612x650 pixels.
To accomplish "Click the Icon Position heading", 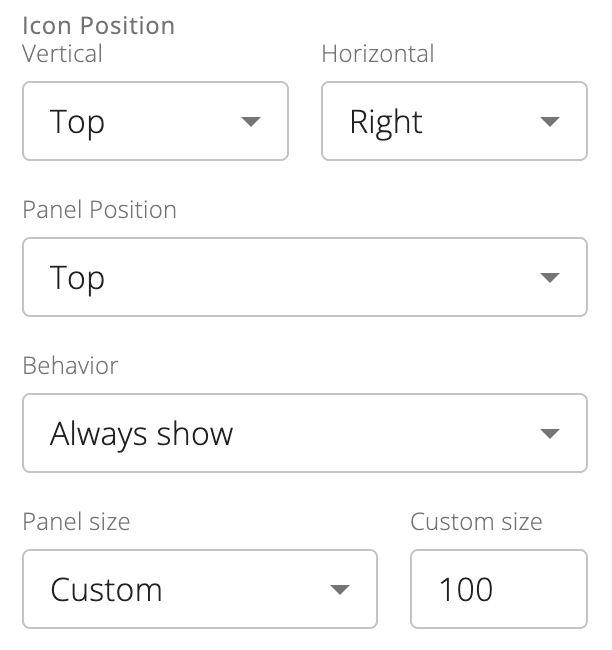I will 98,25.
